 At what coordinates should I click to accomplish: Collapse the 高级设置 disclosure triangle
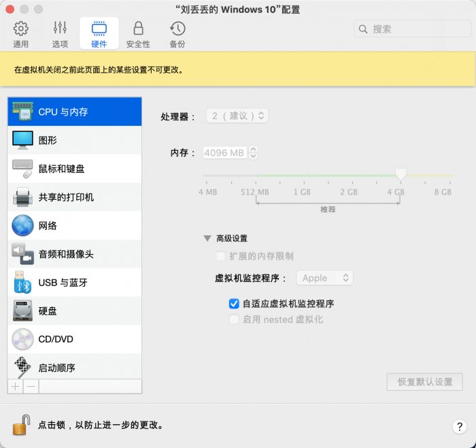tap(207, 238)
